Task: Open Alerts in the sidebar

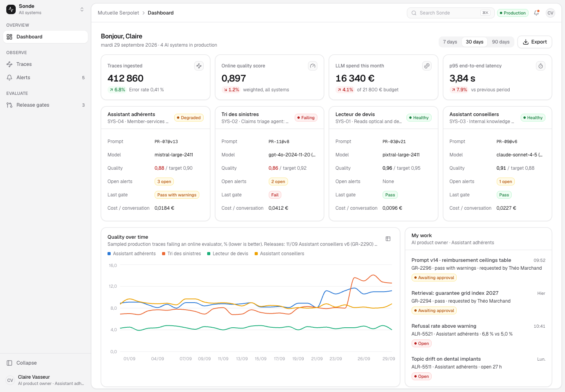Action: pos(46,78)
